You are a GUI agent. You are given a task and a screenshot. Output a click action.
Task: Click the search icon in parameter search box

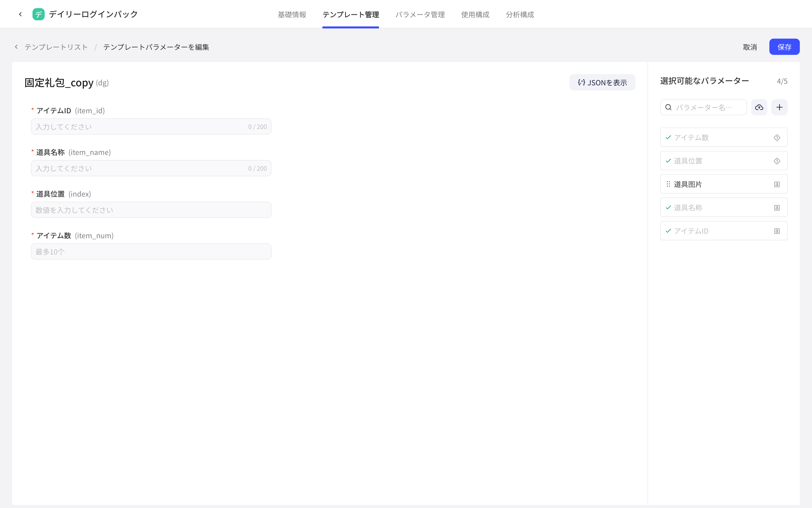668,107
